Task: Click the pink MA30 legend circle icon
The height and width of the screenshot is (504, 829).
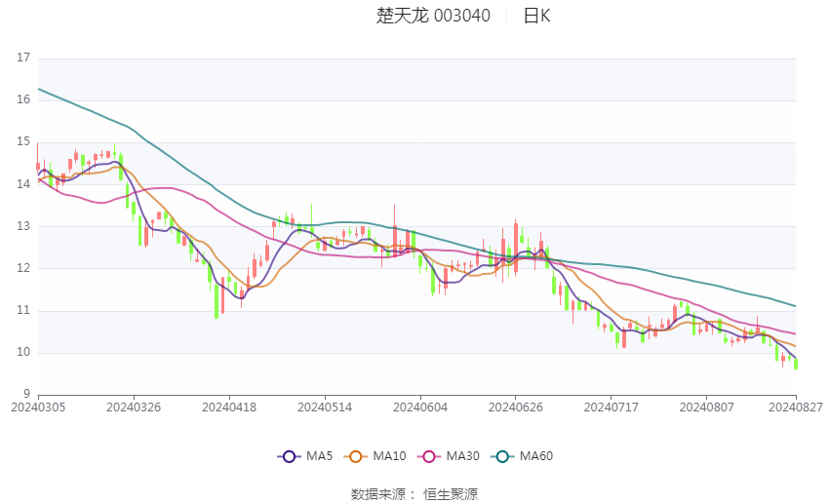Action: [428, 456]
